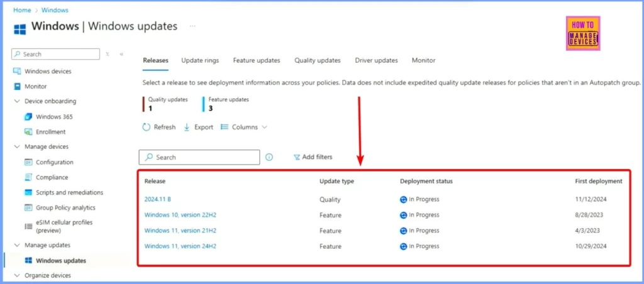Collapse the Manage devices section
Image resolution: width=644 pixels, height=284 pixels.
click(17, 146)
